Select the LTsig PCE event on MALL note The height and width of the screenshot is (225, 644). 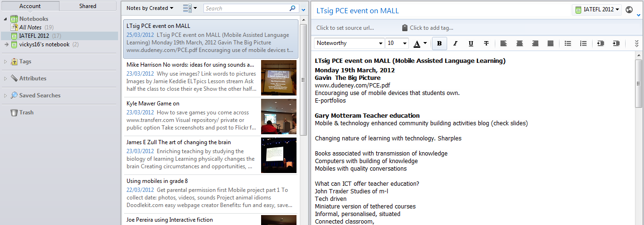point(211,39)
